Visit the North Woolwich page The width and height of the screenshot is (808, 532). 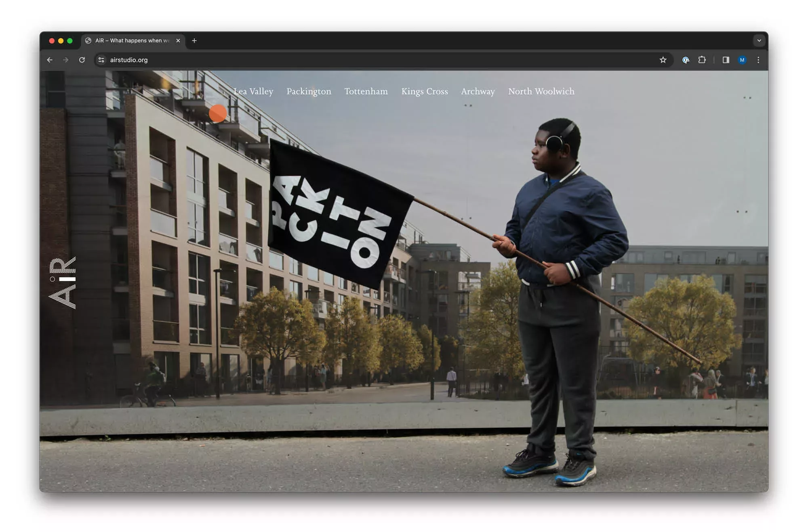click(541, 92)
